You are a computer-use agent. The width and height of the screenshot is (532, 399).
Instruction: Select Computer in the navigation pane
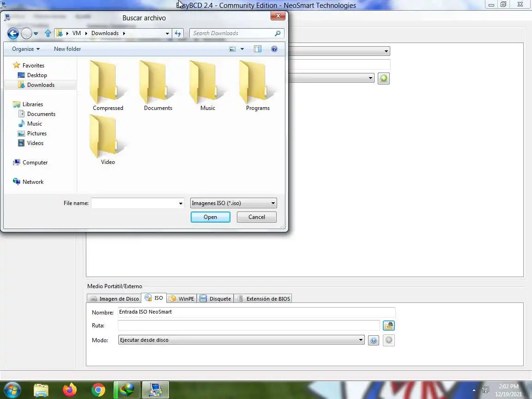[x=35, y=163]
